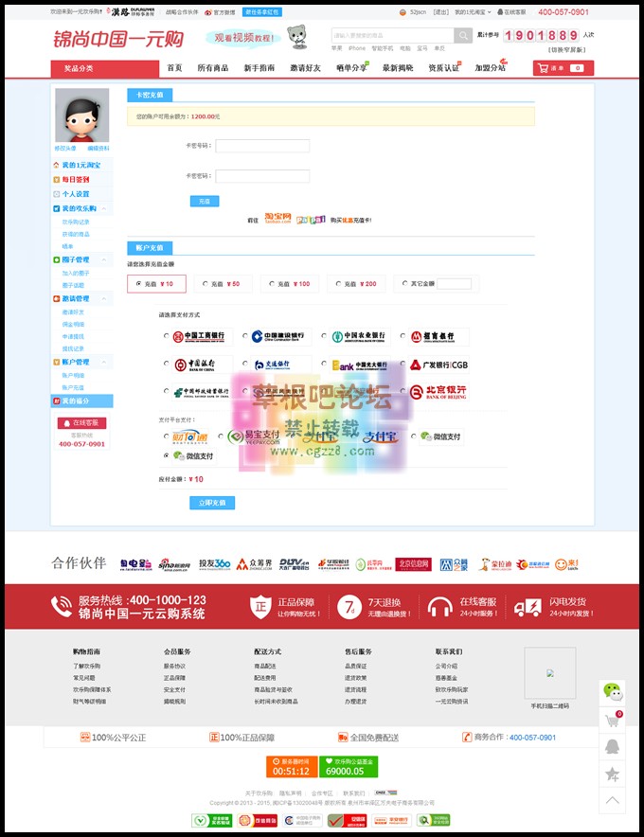644x837 pixels.
Task: Collapse the 圈子管理 sidebar section
Action: [104, 260]
